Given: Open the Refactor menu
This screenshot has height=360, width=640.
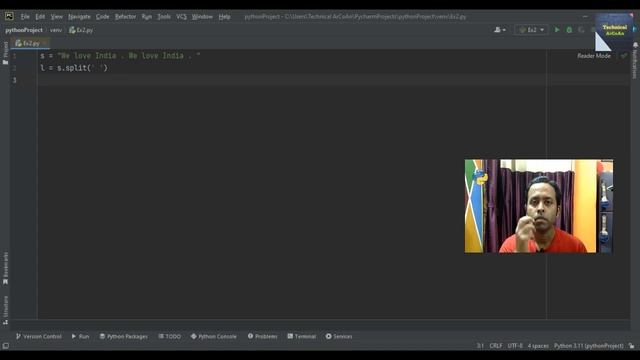Looking at the screenshot, I should point(125,17).
